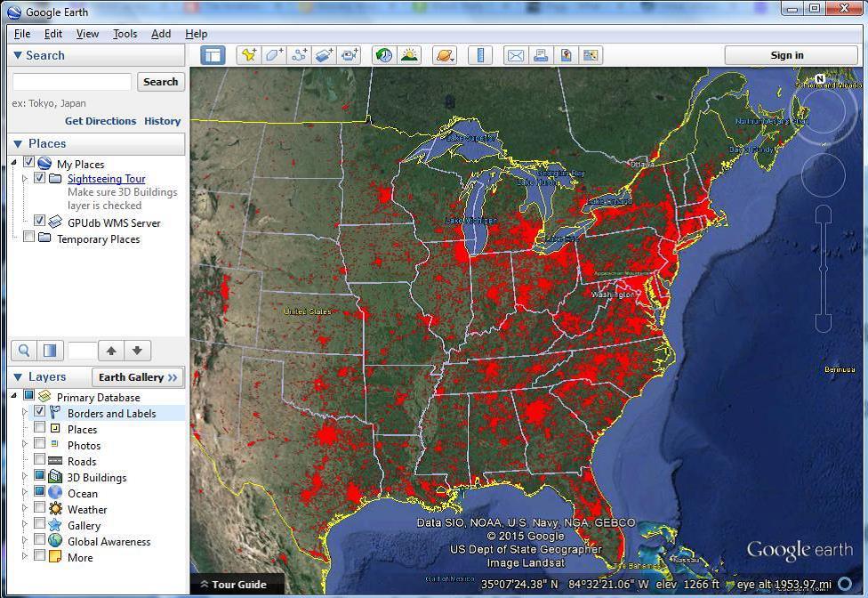The image size is (868, 598).
Task: Click the zoom slider on the map
Action: (x=824, y=269)
